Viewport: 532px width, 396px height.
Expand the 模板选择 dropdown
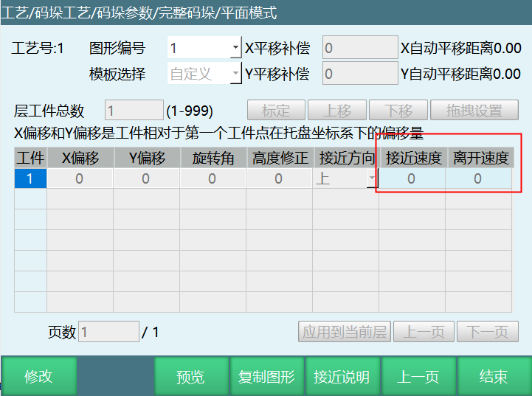235,74
